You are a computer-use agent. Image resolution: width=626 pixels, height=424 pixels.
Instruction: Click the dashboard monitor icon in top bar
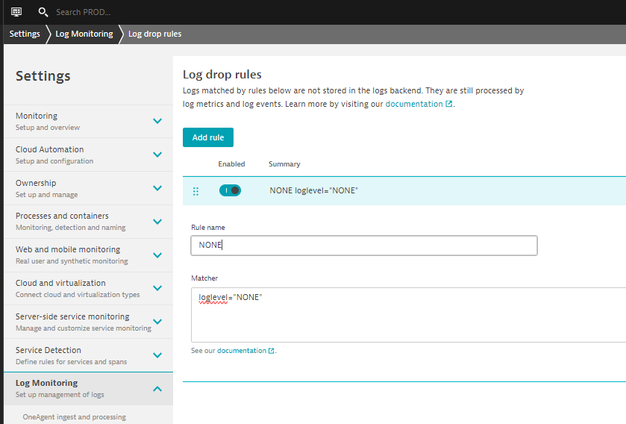pyautogui.click(x=16, y=12)
